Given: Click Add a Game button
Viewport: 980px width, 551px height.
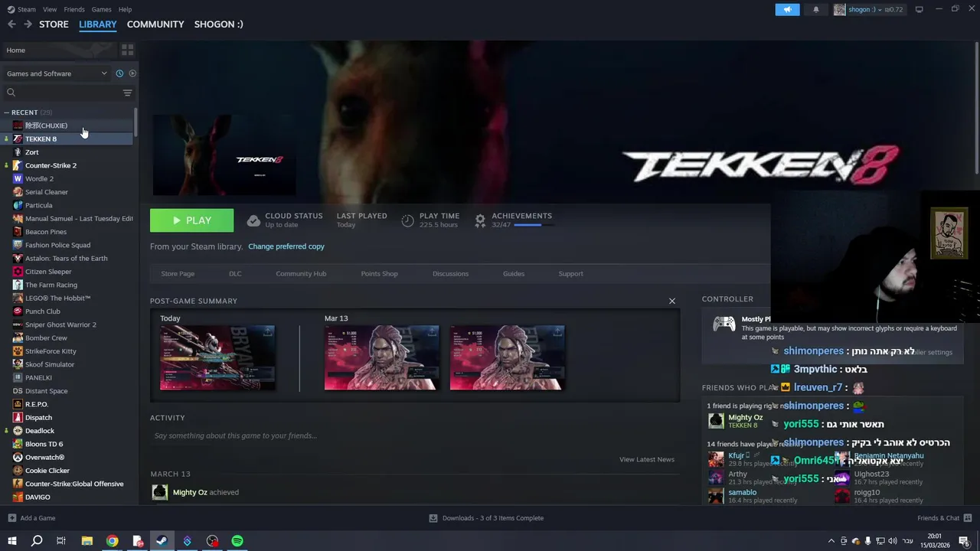Looking at the screenshot, I should point(31,518).
